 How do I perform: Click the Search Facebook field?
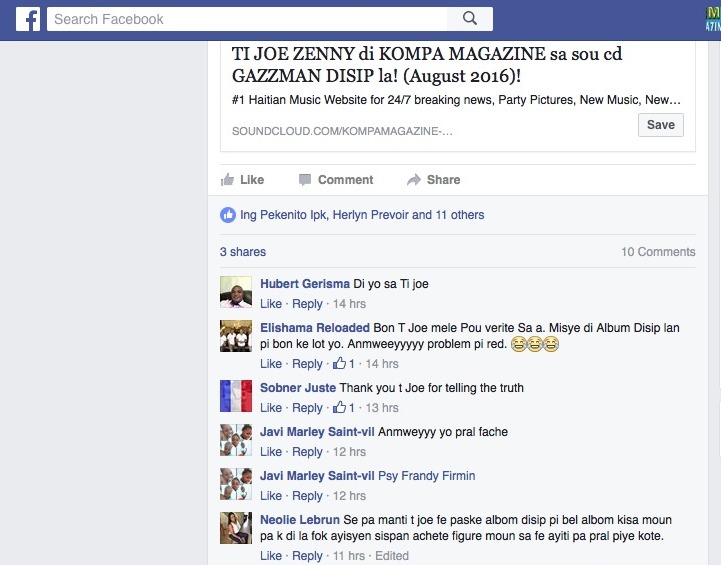(247, 19)
